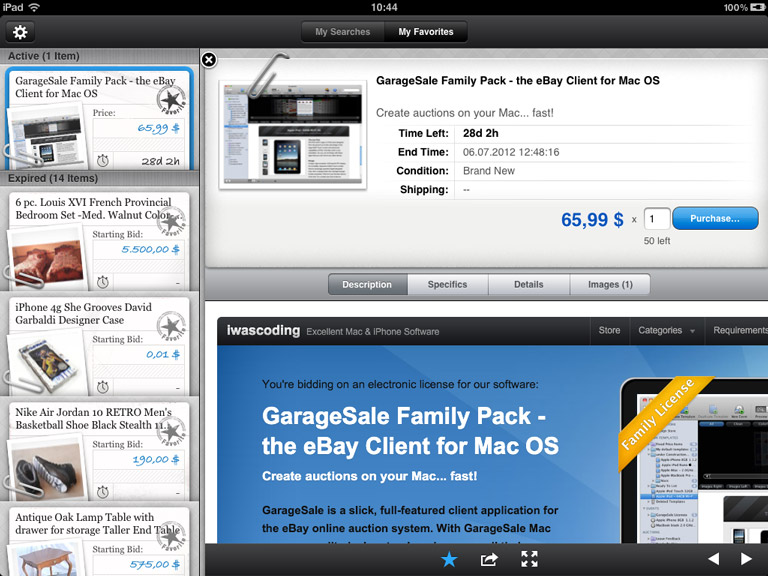This screenshot has height=576, width=768.
Task: Toggle favorite stamp on Louis XVI Bedroom Set card
Action: tap(171, 222)
